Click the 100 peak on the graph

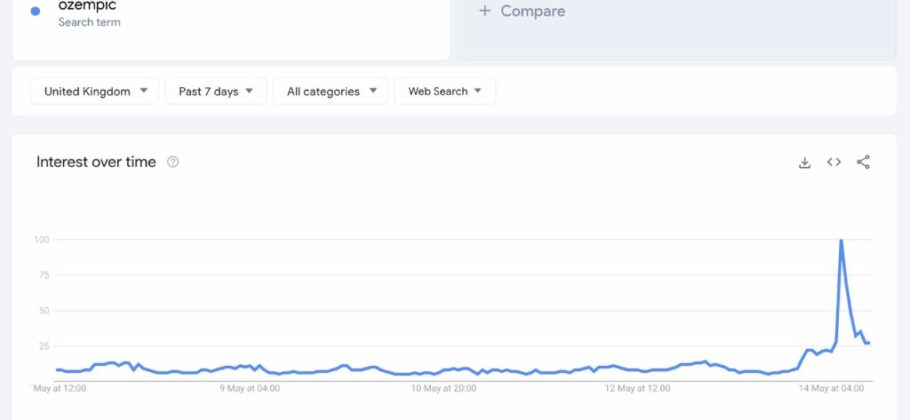(x=840, y=240)
